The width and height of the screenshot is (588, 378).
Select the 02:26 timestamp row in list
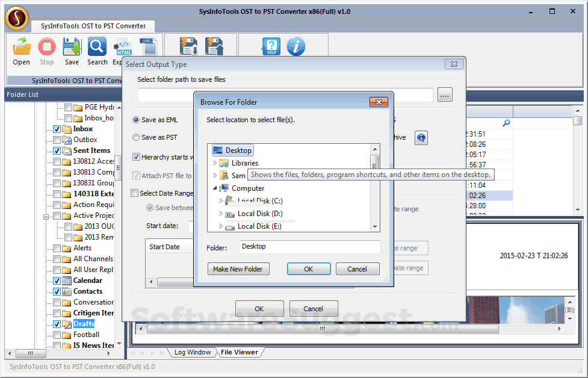pos(489,196)
